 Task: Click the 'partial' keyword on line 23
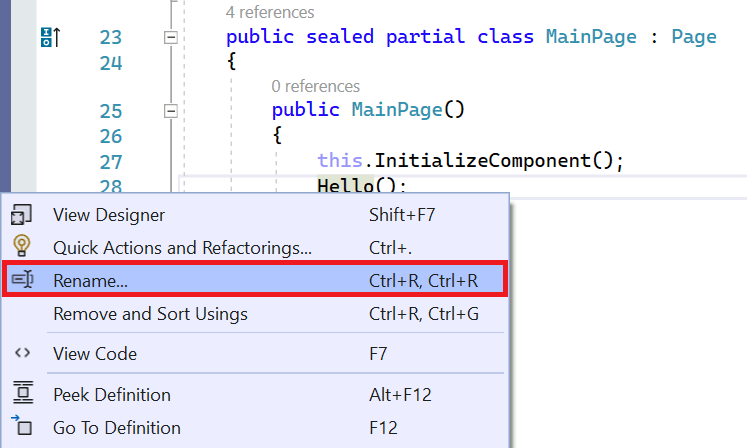(x=425, y=37)
